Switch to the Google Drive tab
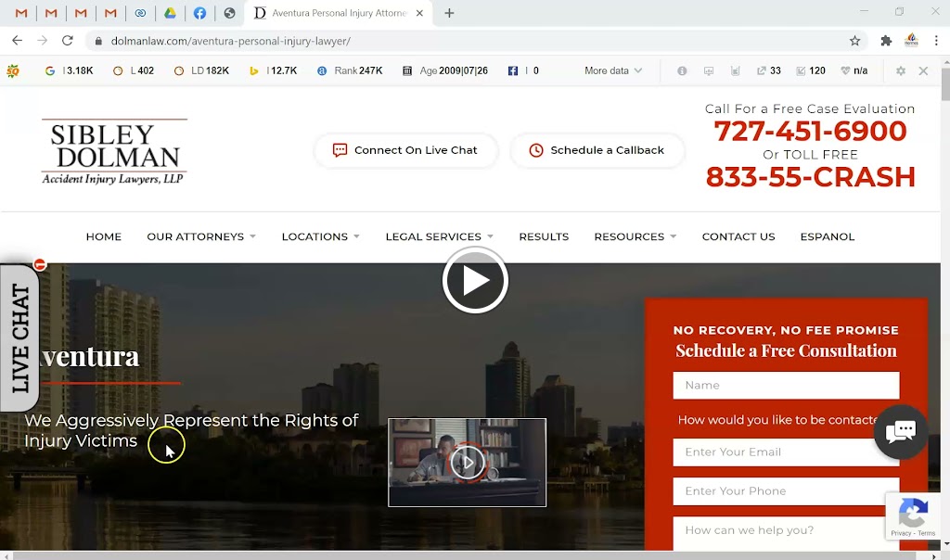950x560 pixels. (170, 13)
